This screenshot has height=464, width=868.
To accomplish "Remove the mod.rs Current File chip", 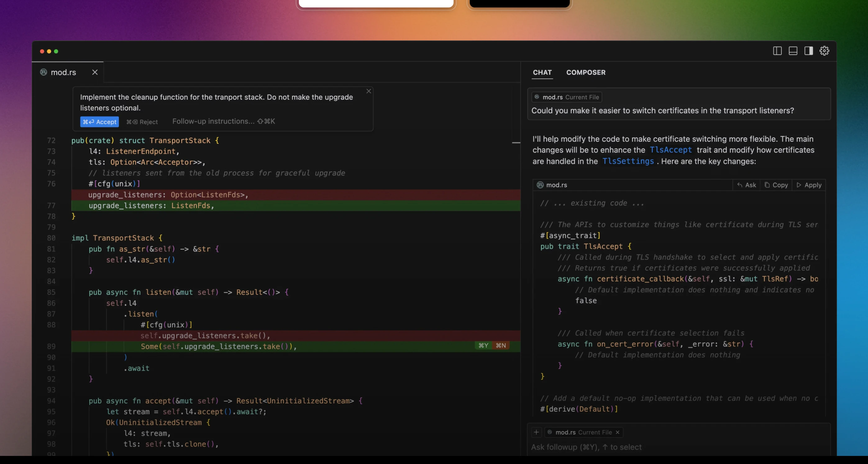I will (x=617, y=432).
